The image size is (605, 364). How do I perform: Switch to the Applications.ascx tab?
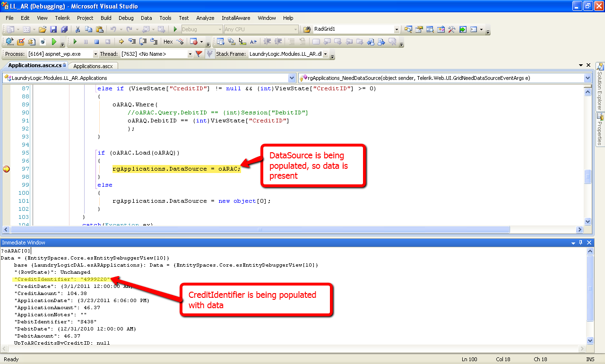[x=93, y=66]
